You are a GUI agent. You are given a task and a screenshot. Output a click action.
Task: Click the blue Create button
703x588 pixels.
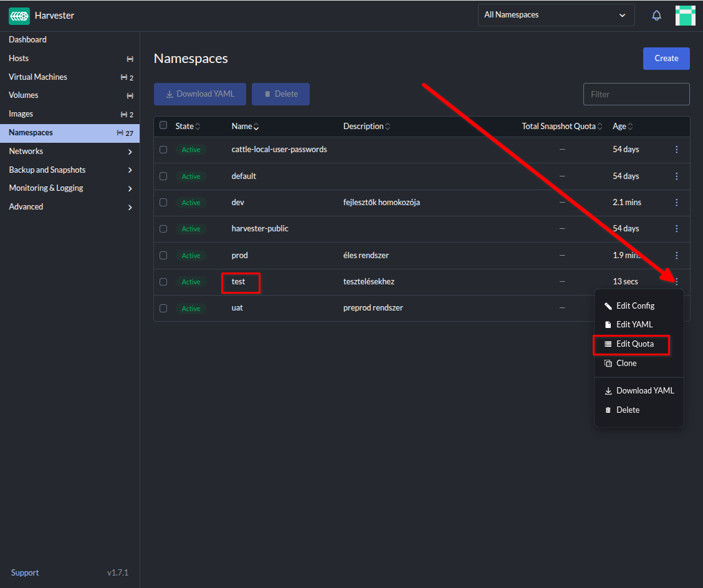coord(666,59)
